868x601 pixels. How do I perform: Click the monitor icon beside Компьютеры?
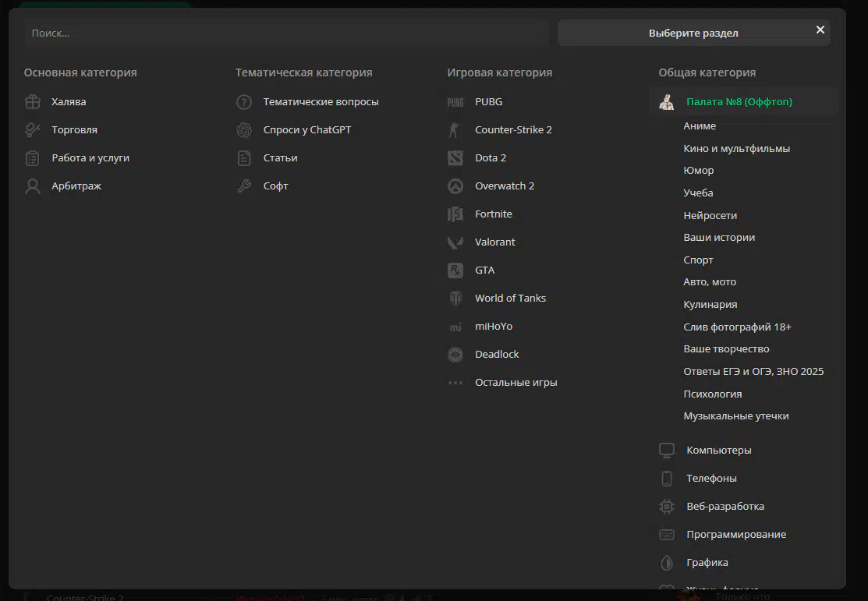(x=667, y=451)
